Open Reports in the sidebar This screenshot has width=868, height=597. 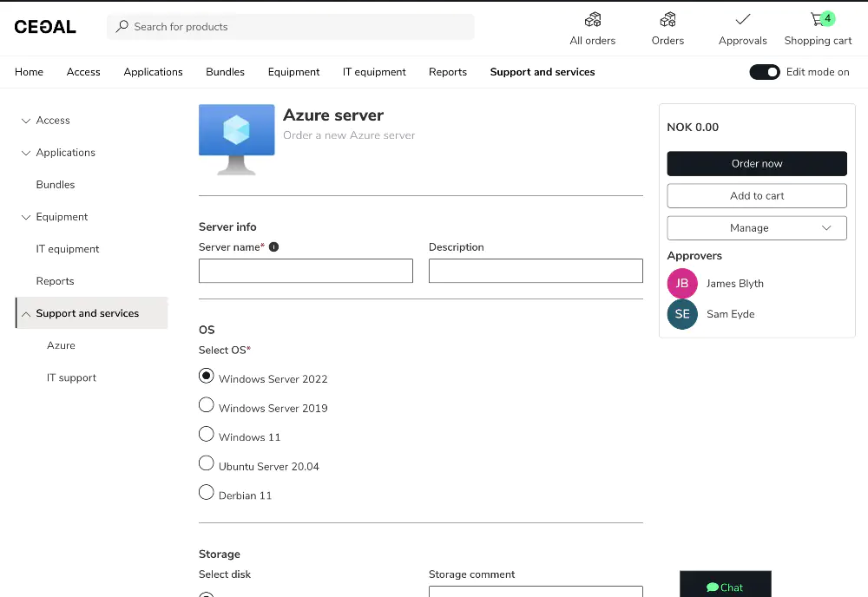coord(55,281)
